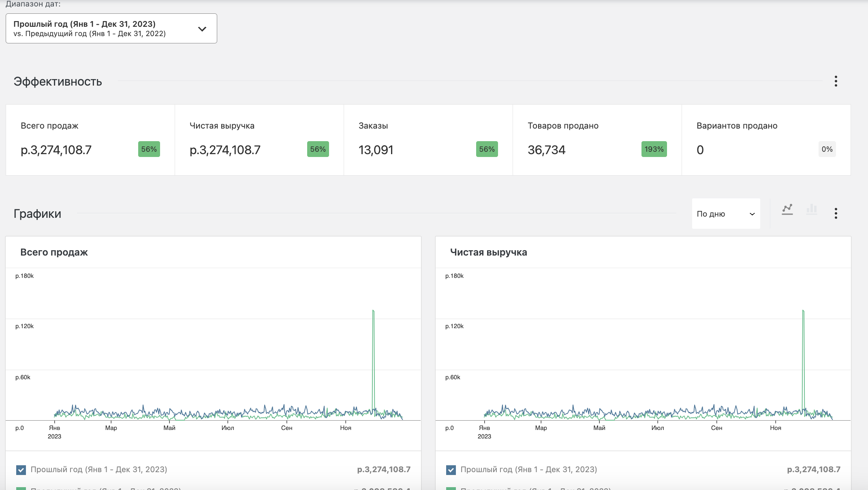
Task: Uncheck Прошлый год in Всего продаж chart
Action: 21,470
